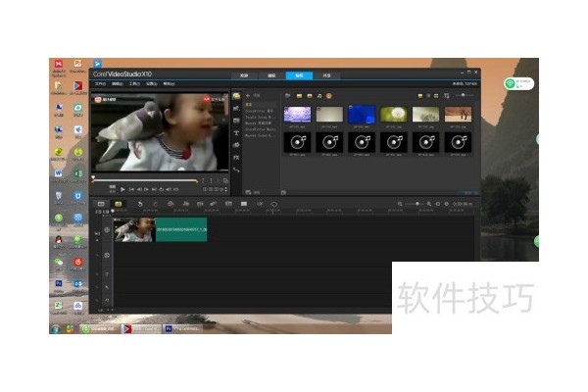This screenshot has width=588, height=392.
Task: Switch to the Welcome (欢迎) tab
Action: [244, 75]
